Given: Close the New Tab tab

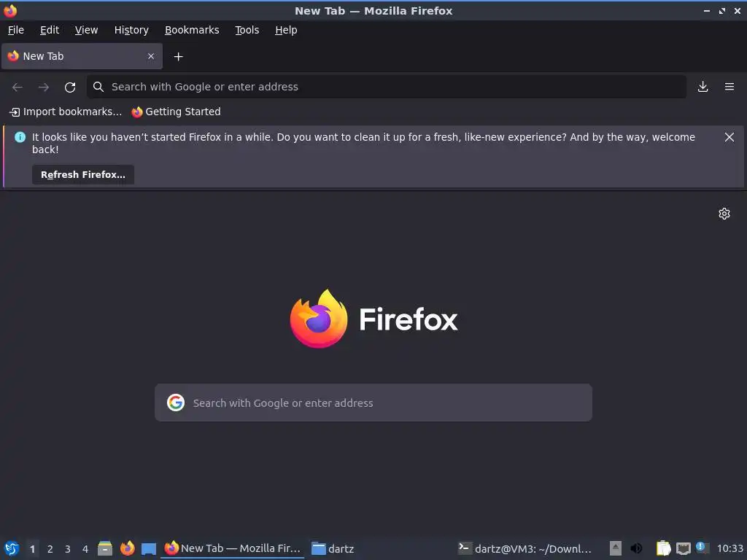Looking at the screenshot, I should (151, 56).
